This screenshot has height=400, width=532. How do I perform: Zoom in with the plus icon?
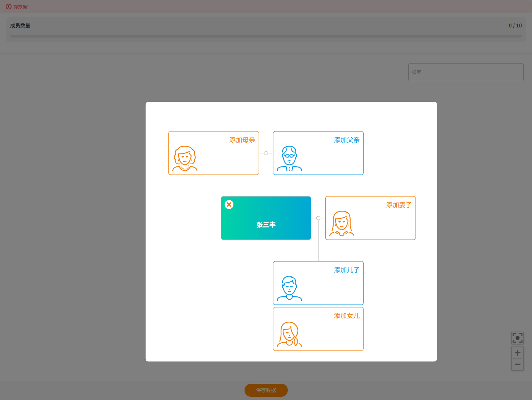pyautogui.click(x=518, y=353)
